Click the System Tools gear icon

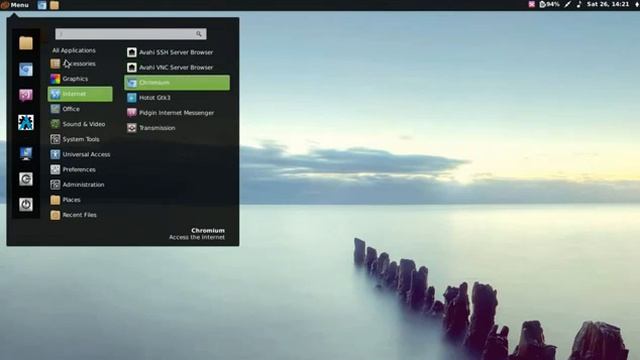coord(55,139)
